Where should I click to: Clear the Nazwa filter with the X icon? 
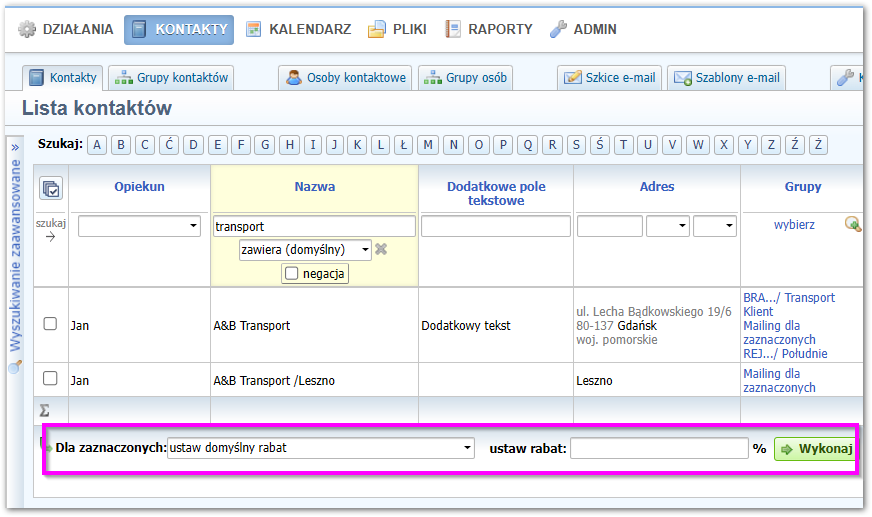pos(381,249)
